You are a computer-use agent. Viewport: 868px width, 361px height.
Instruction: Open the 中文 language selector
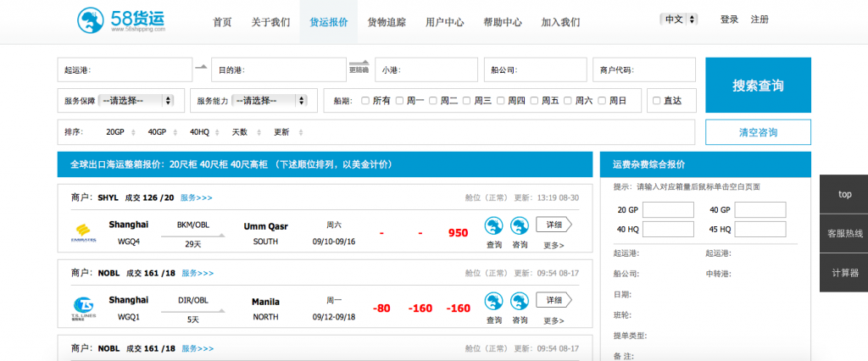(x=680, y=19)
